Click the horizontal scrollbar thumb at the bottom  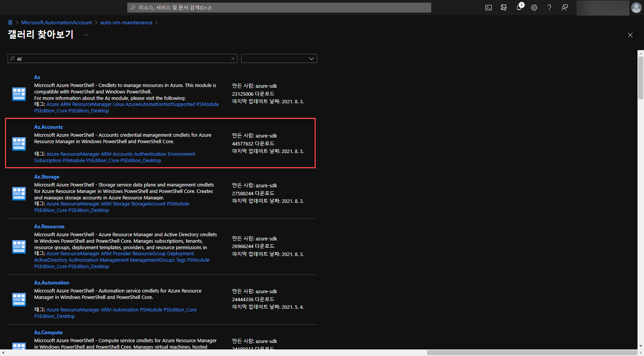[533, 352]
